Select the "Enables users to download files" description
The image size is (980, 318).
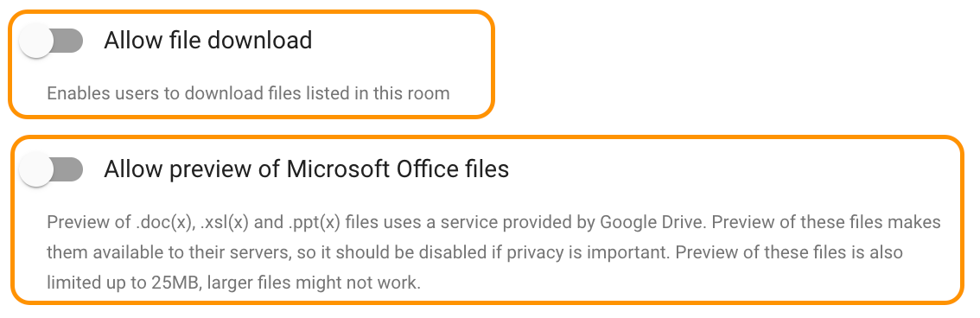[248, 93]
